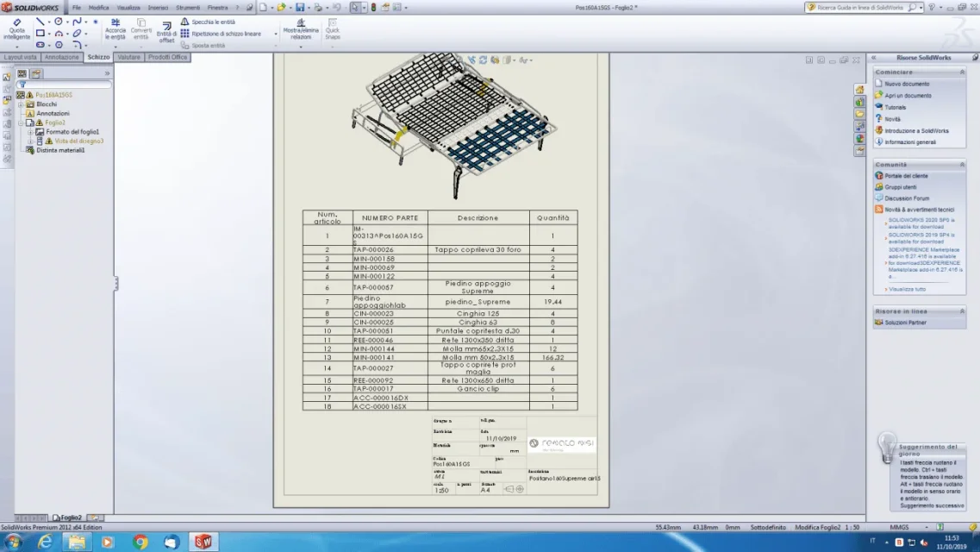Select Specchia le entità mirror tool

point(208,22)
